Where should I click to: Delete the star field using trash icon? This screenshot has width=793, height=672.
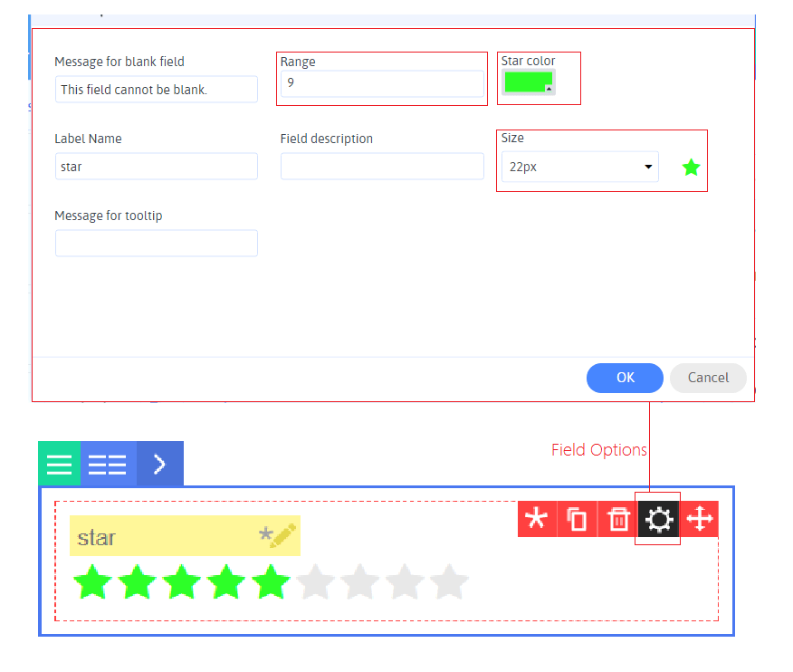(x=617, y=519)
